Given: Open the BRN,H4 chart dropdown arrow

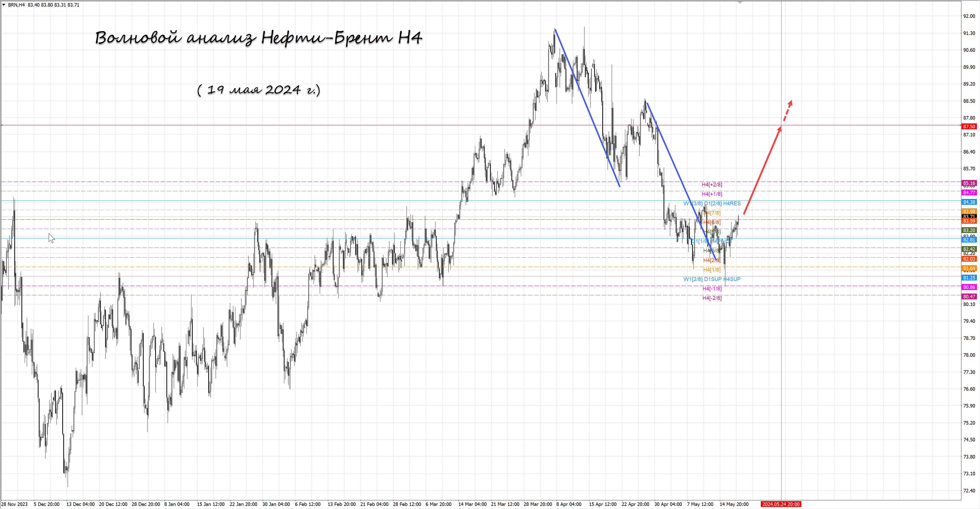Looking at the screenshot, I should click(4, 5).
